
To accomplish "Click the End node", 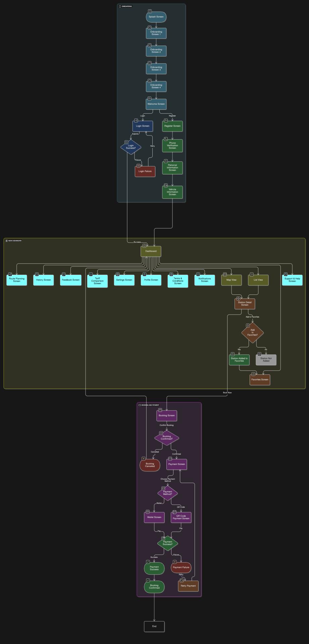I will pyautogui.click(x=154, y=626).
